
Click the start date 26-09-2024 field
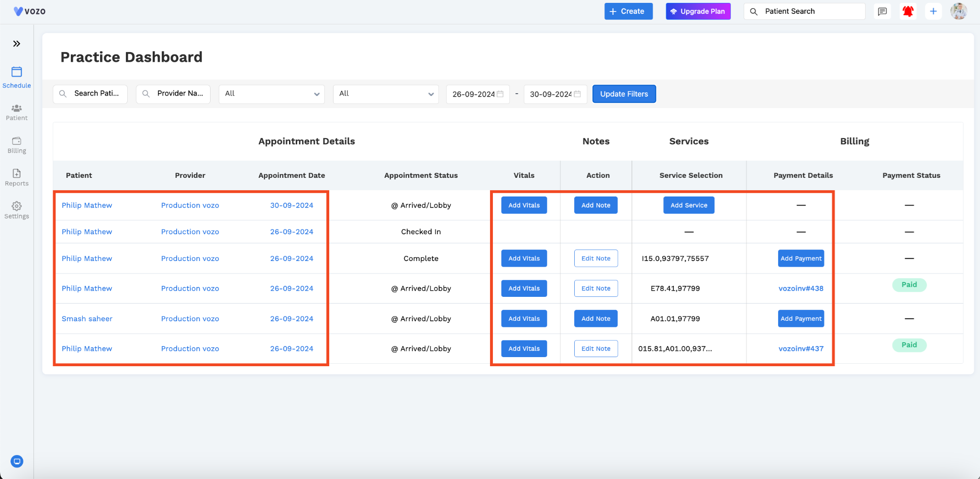click(x=478, y=94)
